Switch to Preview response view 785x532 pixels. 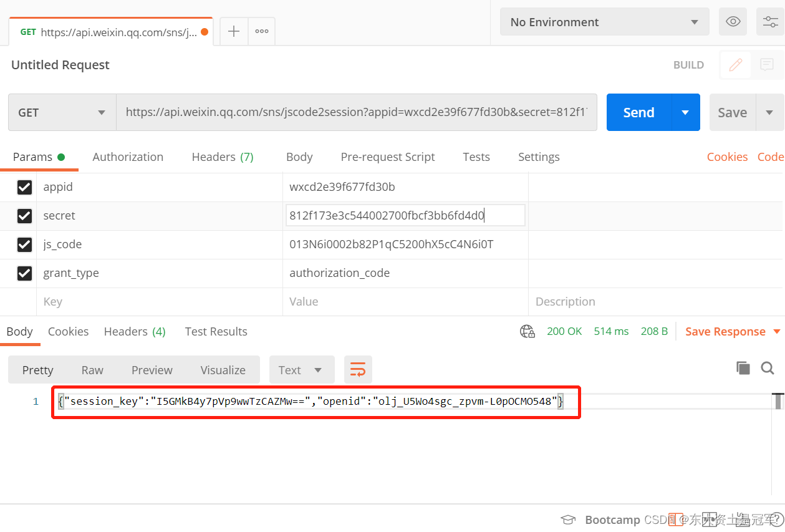point(152,370)
